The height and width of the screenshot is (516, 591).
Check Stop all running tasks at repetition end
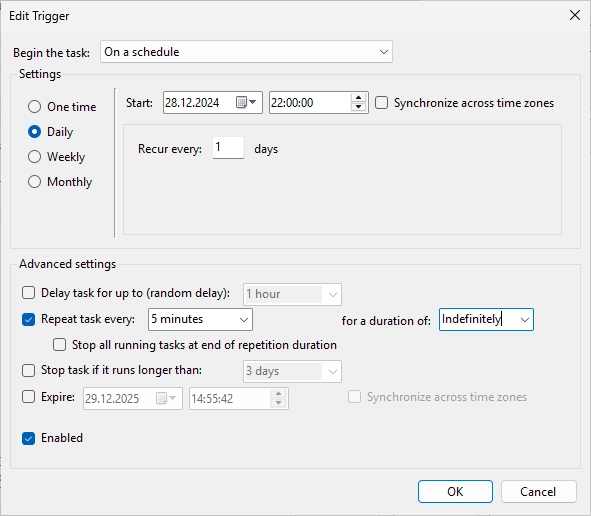[x=59, y=345]
